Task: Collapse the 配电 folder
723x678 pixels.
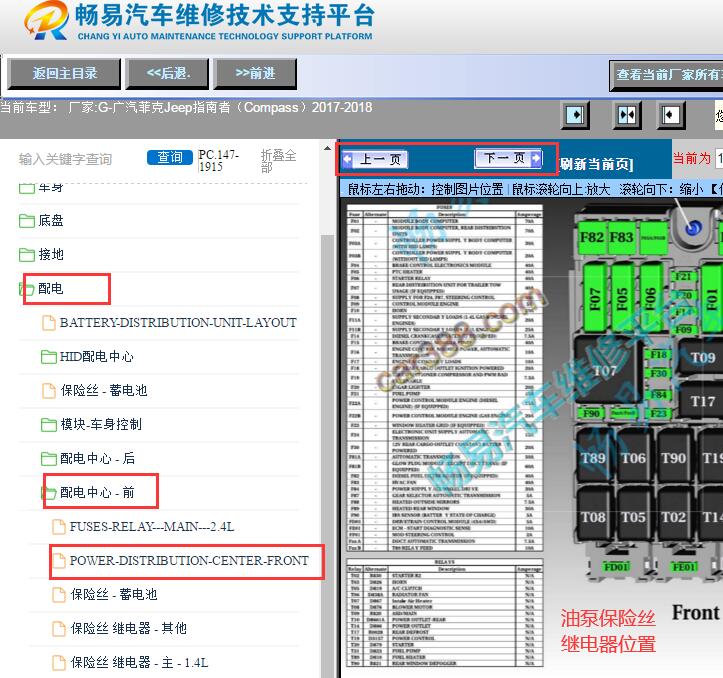Action: tap(50, 289)
